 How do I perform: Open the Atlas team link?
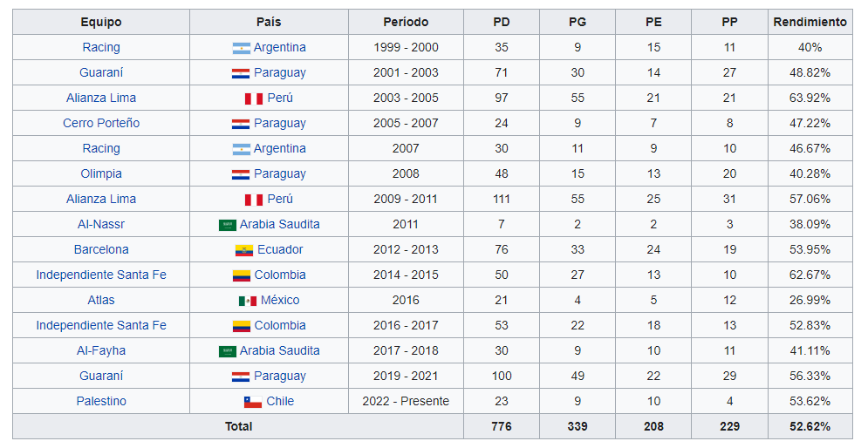click(x=101, y=301)
